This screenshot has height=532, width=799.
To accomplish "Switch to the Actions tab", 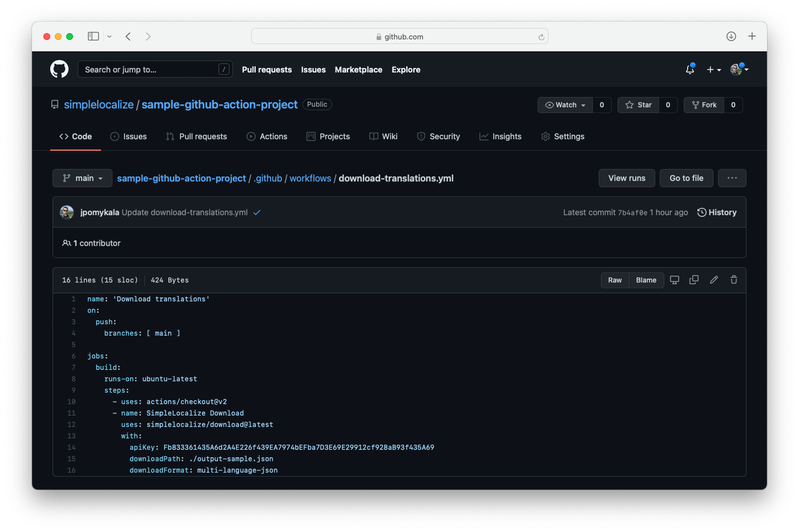I will (267, 136).
